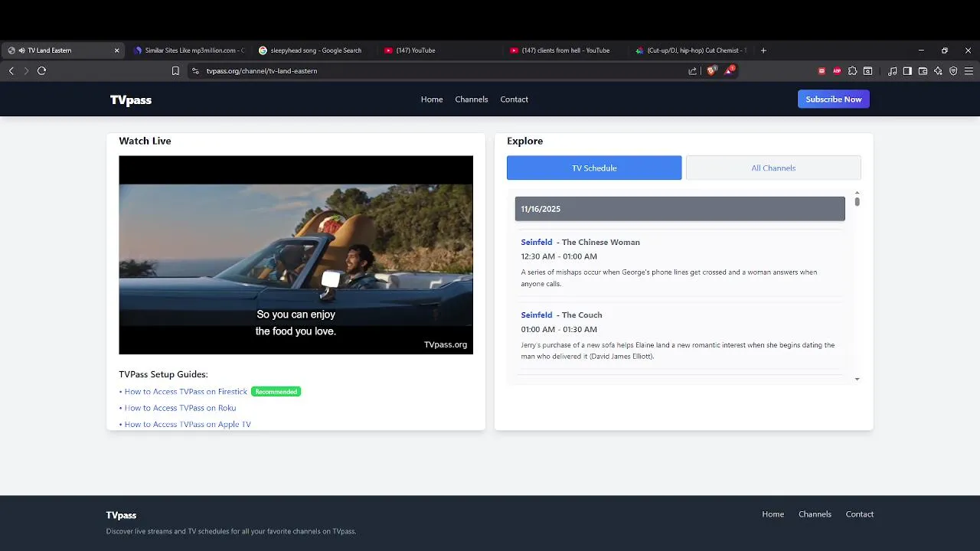Open How to Access TVPass on Roku

coord(180,408)
